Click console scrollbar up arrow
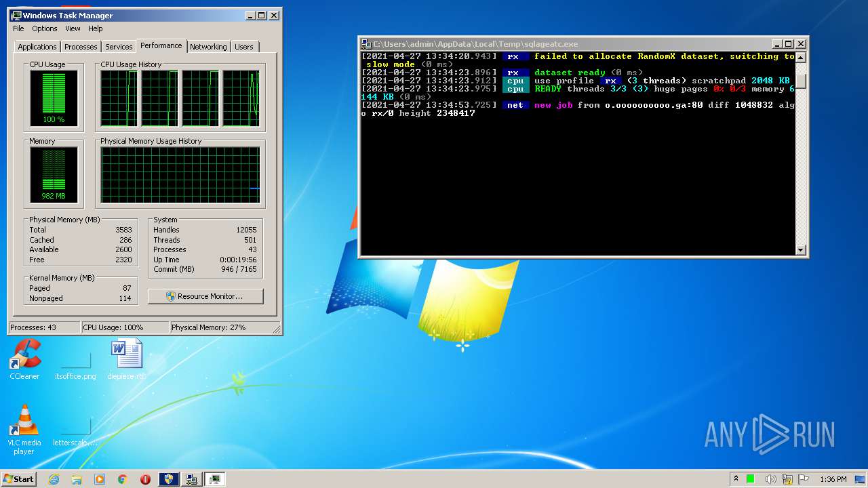The width and height of the screenshot is (868, 488). click(x=801, y=58)
